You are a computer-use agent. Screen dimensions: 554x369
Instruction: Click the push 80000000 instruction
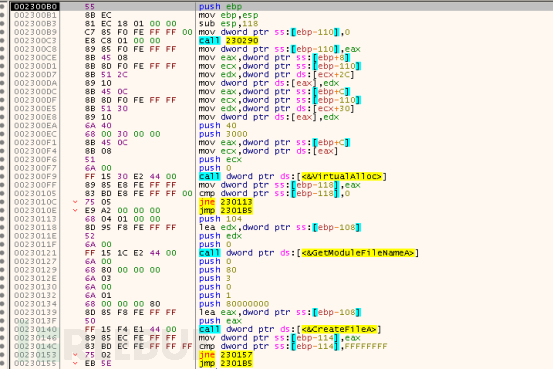234,303
